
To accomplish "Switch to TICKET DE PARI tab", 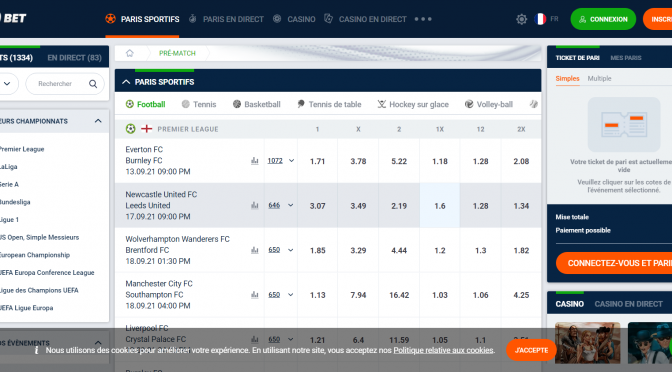I will [577, 58].
